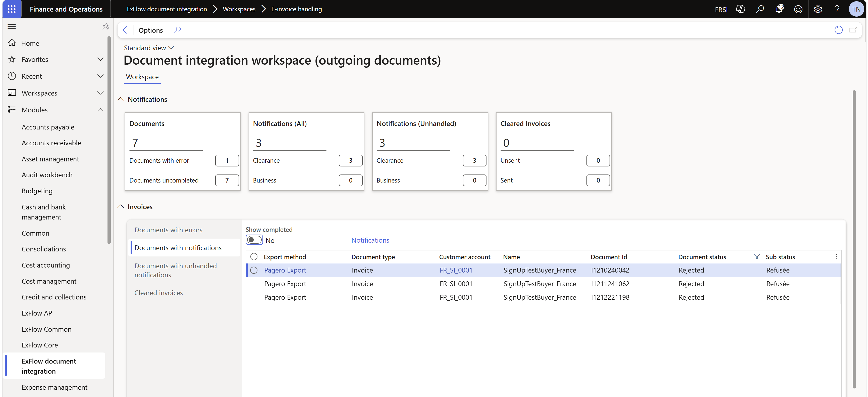The height and width of the screenshot is (397, 868).
Task: Click the Document status column filter icon
Action: click(x=756, y=257)
